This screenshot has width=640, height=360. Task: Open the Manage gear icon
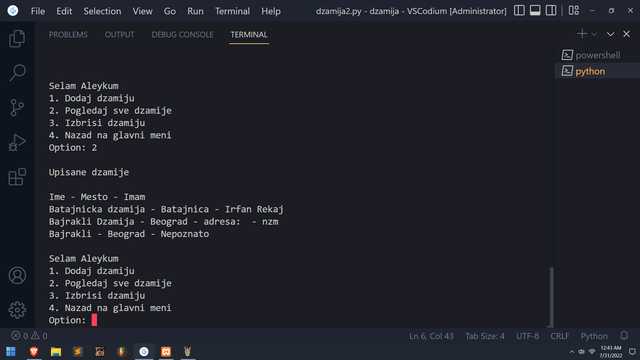pos(17,310)
